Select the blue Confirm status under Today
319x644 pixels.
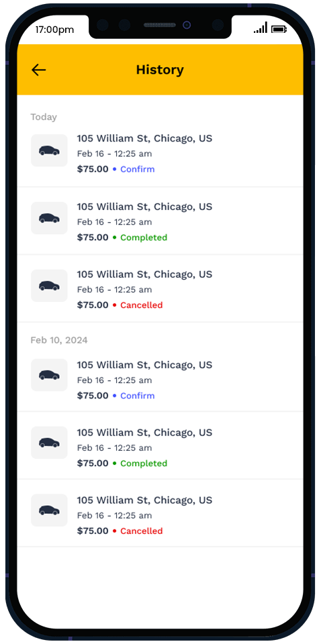[x=137, y=169]
